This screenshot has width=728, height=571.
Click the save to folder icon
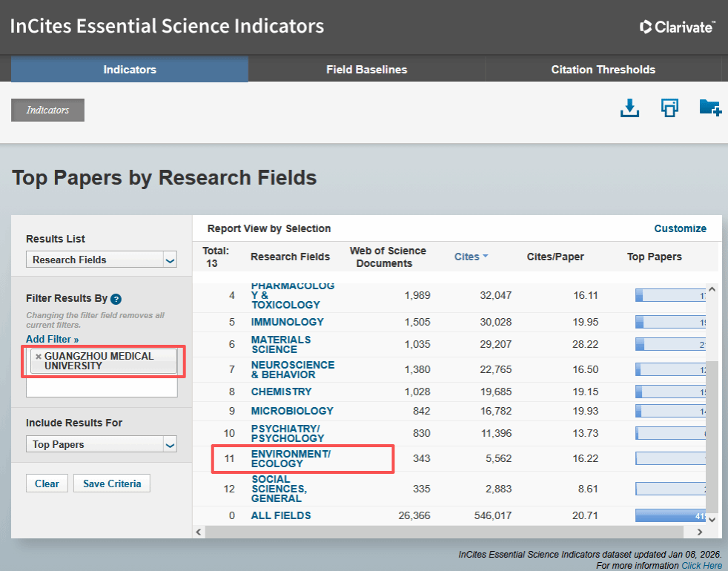tap(709, 108)
